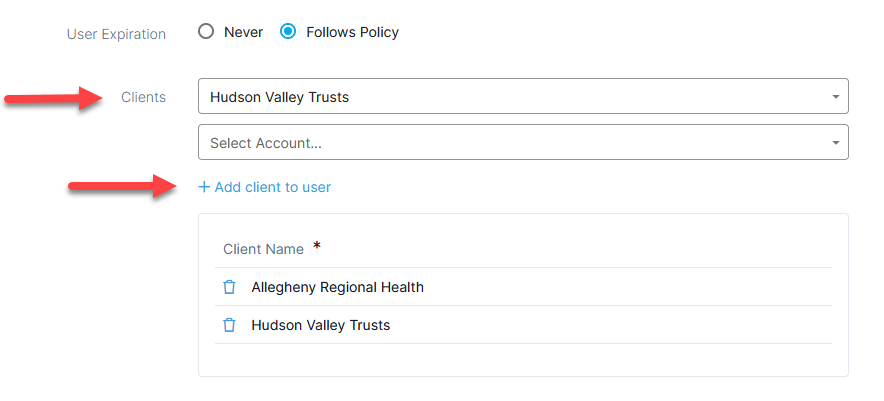Select the Allegheny Regional Health row
This screenshot has height=401, width=884.
pos(523,287)
